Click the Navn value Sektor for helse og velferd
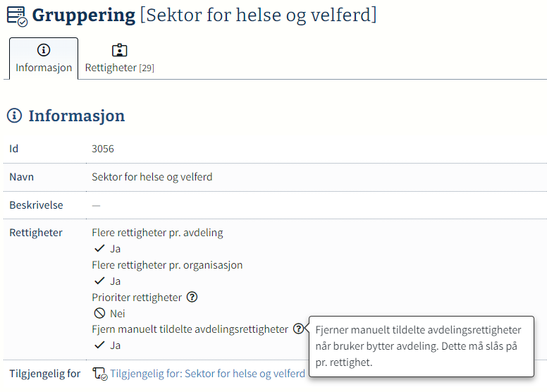The width and height of the screenshot is (547, 392). [x=152, y=177]
